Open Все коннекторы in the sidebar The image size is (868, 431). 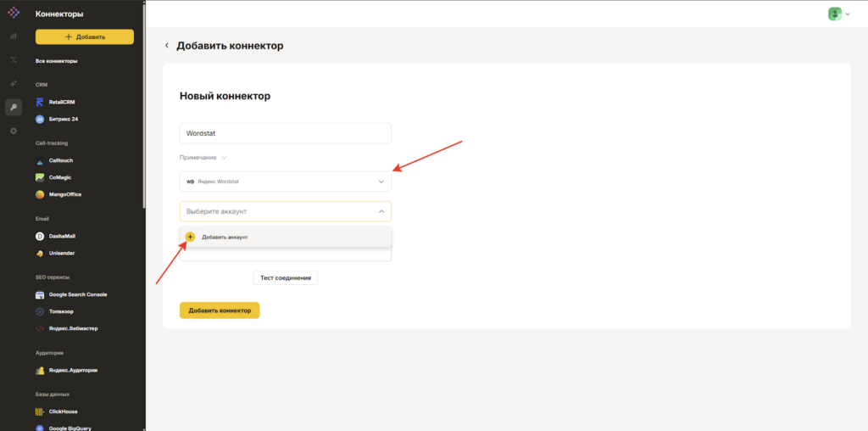click(57, 61)
